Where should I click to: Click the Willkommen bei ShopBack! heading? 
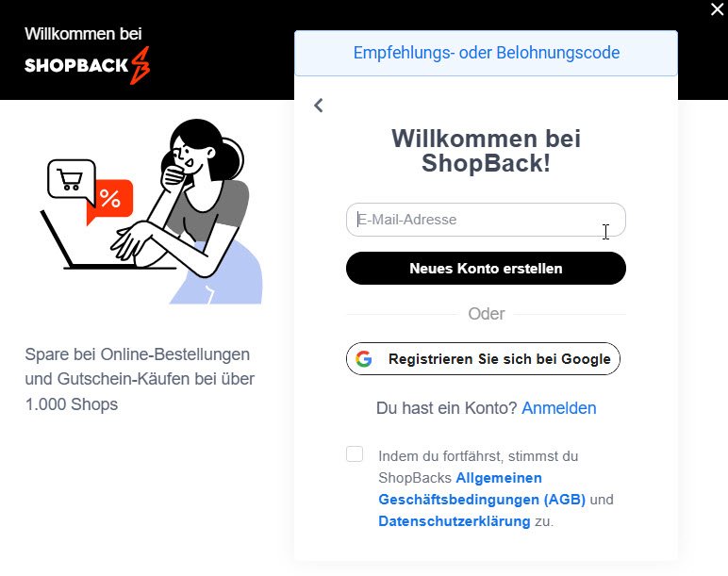[486, 151]
